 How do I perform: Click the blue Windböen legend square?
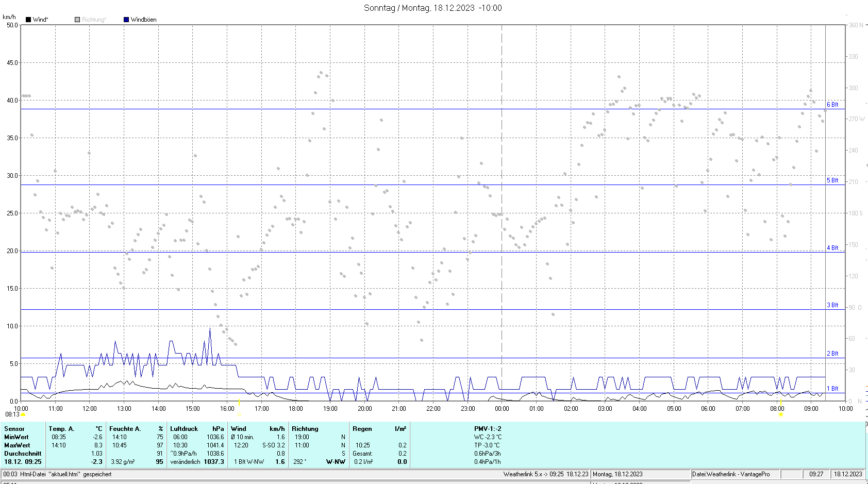click(x=126, y=20)
